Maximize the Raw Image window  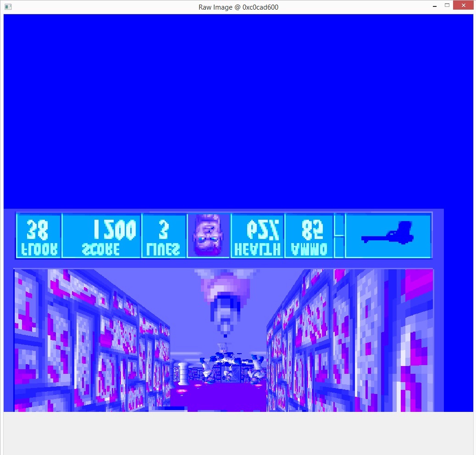(447, 5)
